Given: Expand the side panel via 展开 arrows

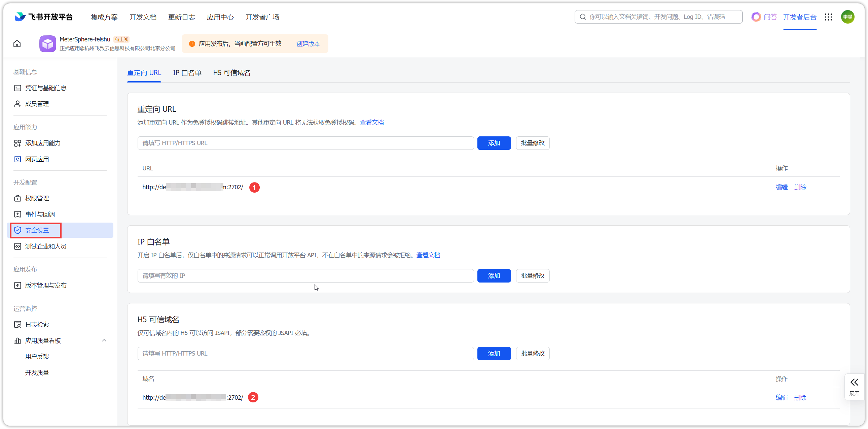Looking at the screenshot, I should [x=854, y=387].
